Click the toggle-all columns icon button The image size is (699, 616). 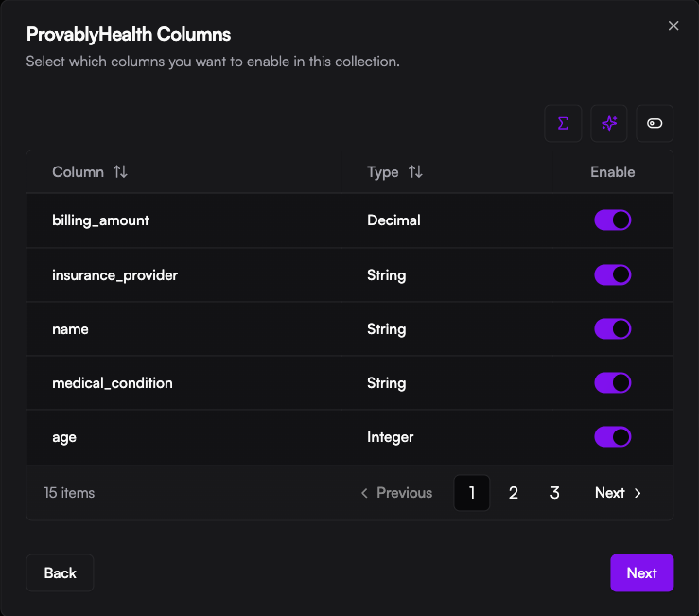[x=655, y=124]
